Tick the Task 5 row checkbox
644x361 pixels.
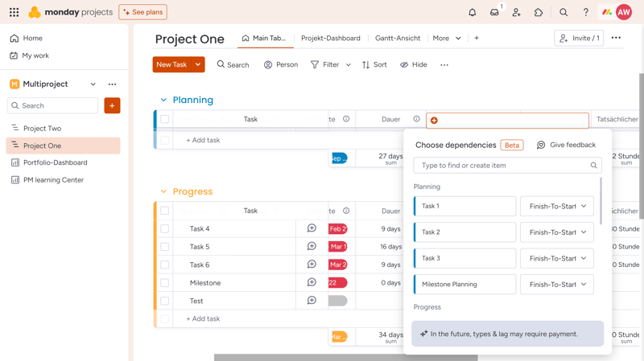tap(165, 247)
